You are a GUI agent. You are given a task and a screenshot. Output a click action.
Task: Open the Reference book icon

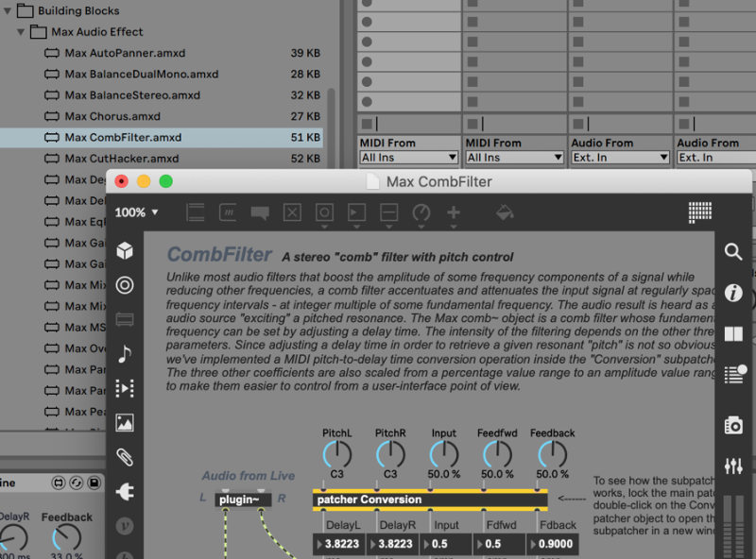click(x=733, y=333)
